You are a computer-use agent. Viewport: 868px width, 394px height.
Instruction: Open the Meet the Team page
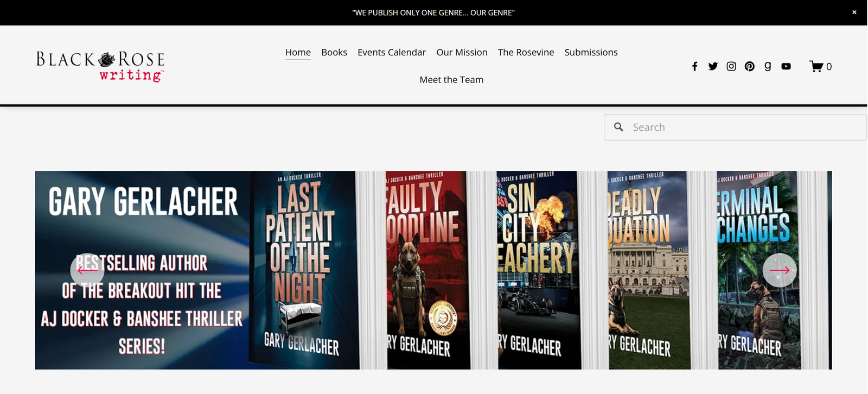pyautogui.click(x=451, y=80)
